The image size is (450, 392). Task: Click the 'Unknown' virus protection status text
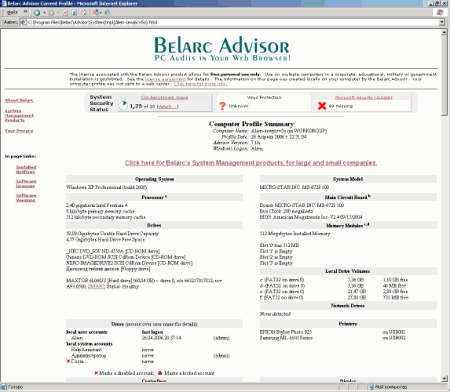click(238, 106)
